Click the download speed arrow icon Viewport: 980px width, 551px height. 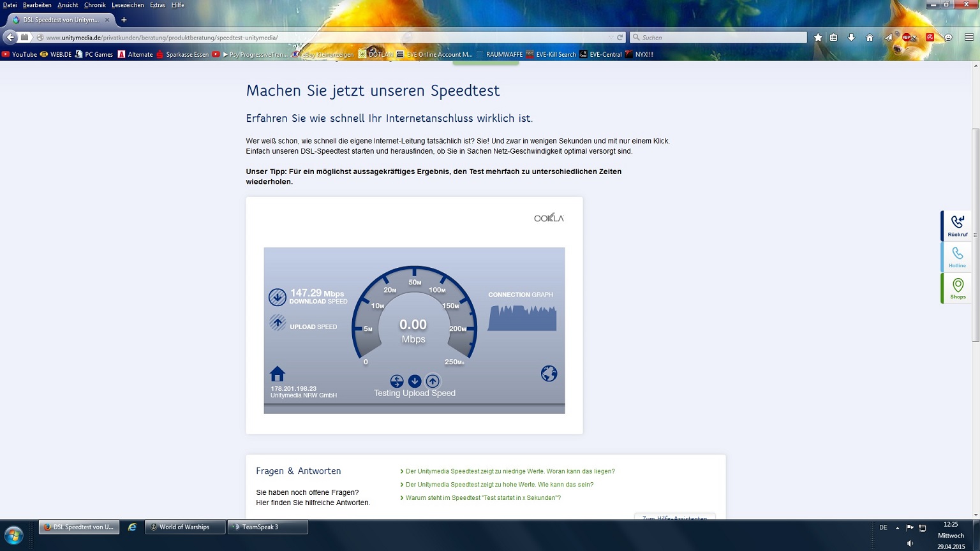[277, 297]
